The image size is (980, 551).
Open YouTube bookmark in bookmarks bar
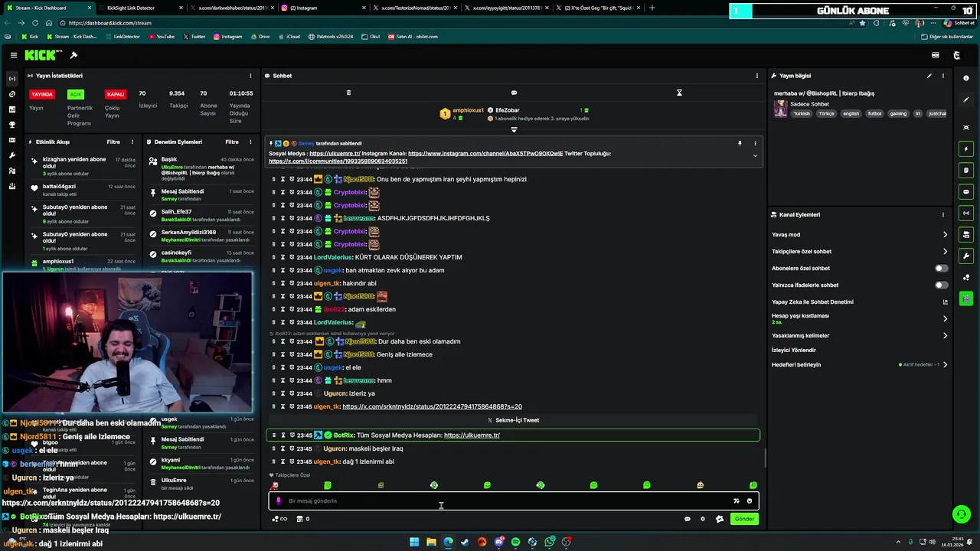161,37
